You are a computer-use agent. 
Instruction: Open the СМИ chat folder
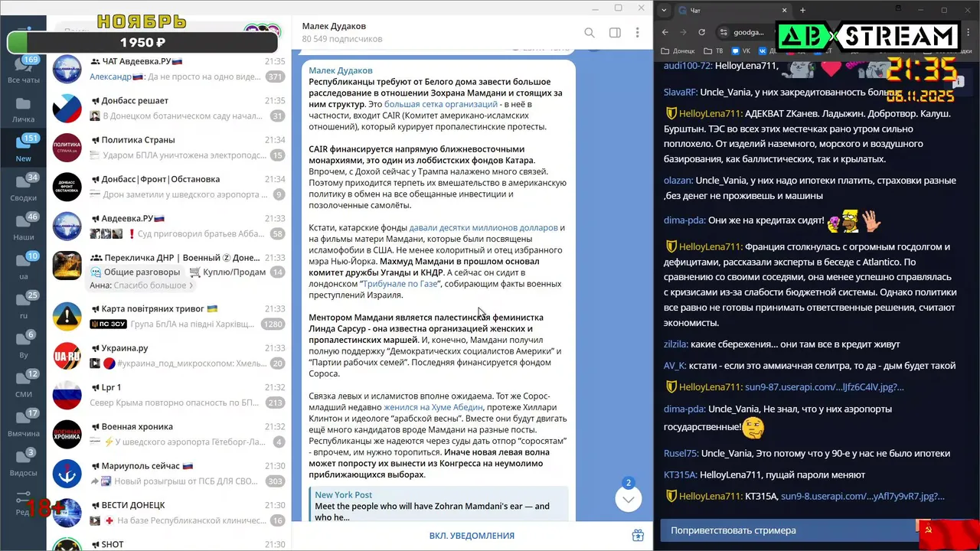pos(23,384)
